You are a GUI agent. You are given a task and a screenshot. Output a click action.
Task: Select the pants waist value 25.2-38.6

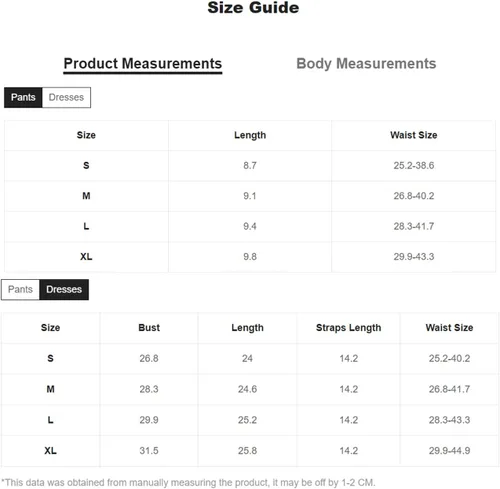(414, 165)
